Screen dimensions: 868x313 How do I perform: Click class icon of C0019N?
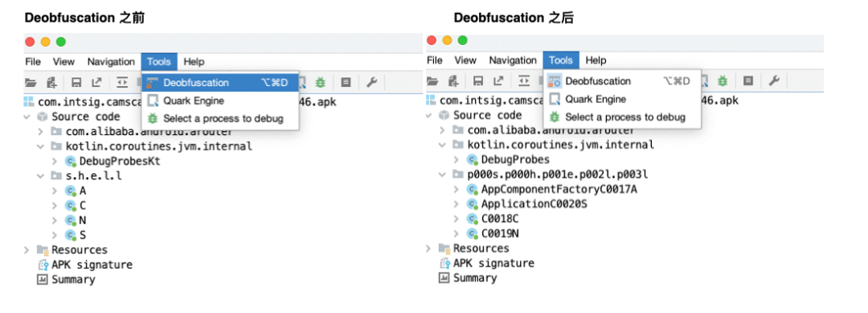[x=472, y=233]
